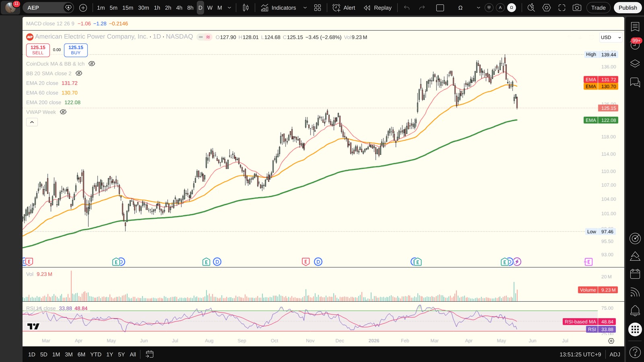The width and height of the screenshot is (644, 362).
Task: Undo the last chart action
Action: [x=407, y=8]
